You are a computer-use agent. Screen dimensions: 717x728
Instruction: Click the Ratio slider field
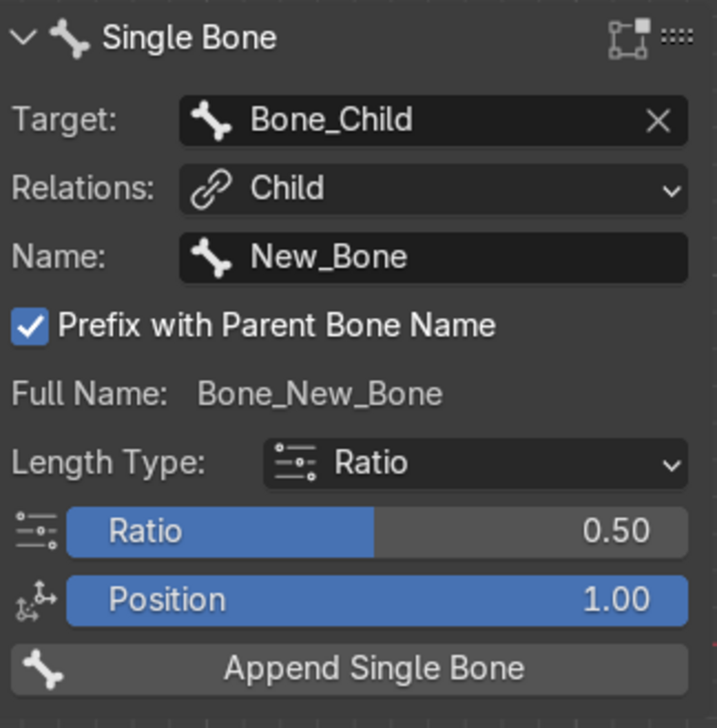click(377, 532)
